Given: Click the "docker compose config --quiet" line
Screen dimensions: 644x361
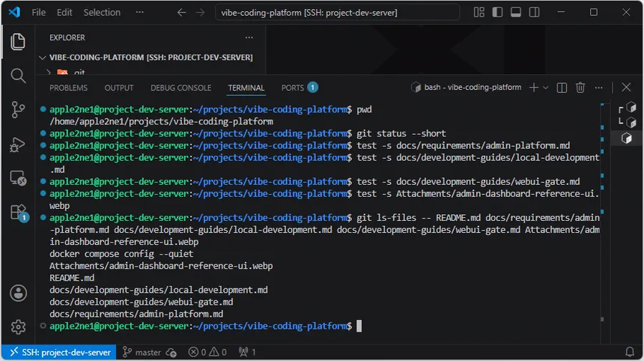Looking at the screenshot, I should coord(121,254).
